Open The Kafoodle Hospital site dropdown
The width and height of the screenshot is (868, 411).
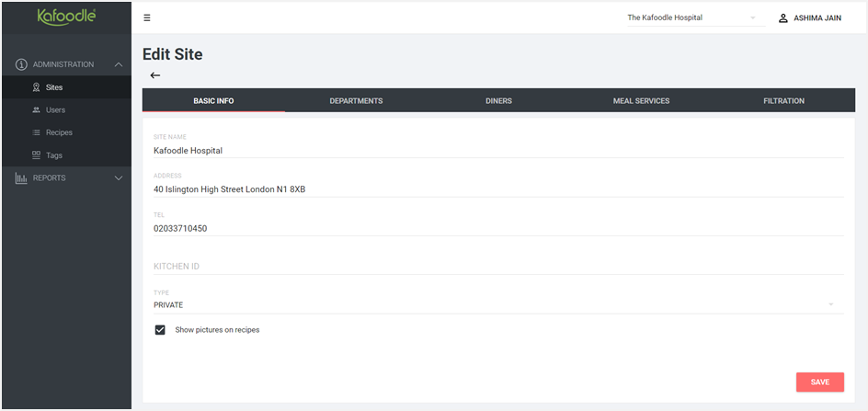tap(696, 17)
